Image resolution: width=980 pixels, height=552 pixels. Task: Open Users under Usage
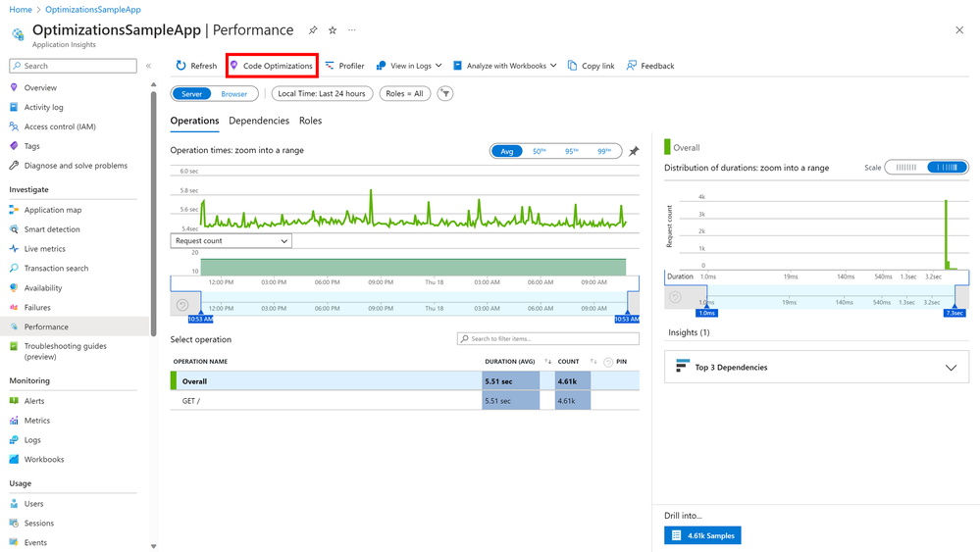(33, 503)
